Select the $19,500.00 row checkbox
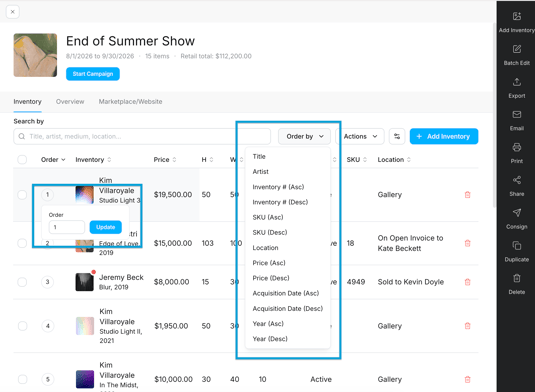The height and width of the screenshot is (392, 535). [x=22, y=195]
